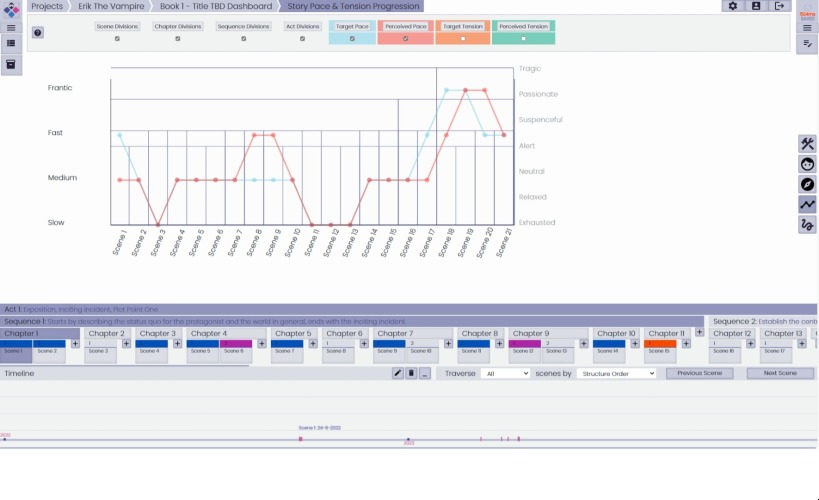Click the Target Pace label button

click(x=352, y=26)
